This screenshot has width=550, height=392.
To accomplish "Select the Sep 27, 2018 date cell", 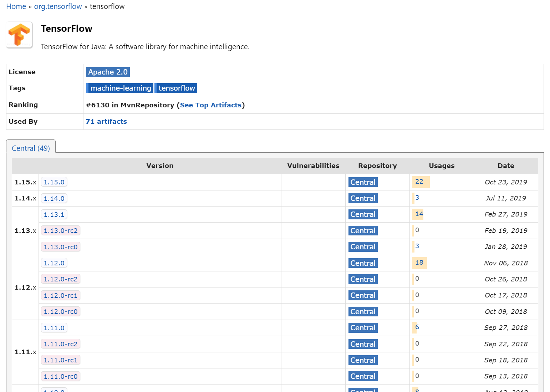I will point(506,328).
